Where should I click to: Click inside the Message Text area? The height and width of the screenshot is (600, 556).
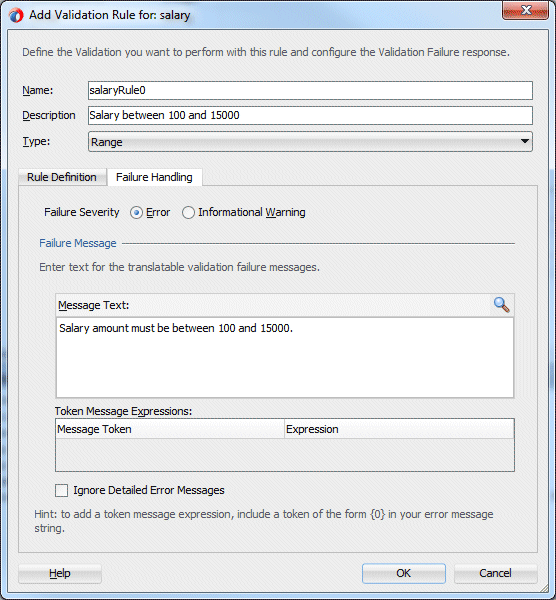click(285, 357)
